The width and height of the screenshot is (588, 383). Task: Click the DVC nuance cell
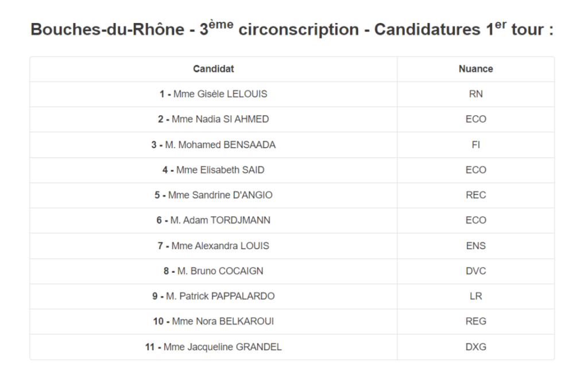tap(475, 271)
